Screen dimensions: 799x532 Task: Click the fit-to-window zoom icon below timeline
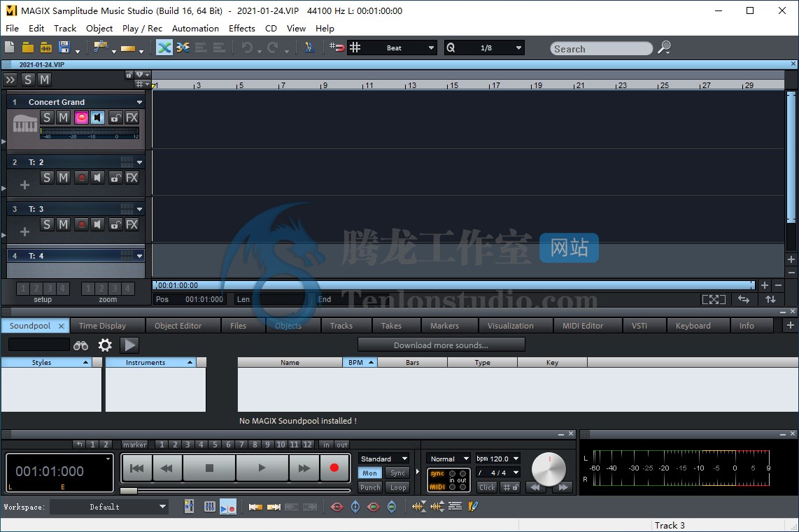[714, 299]
